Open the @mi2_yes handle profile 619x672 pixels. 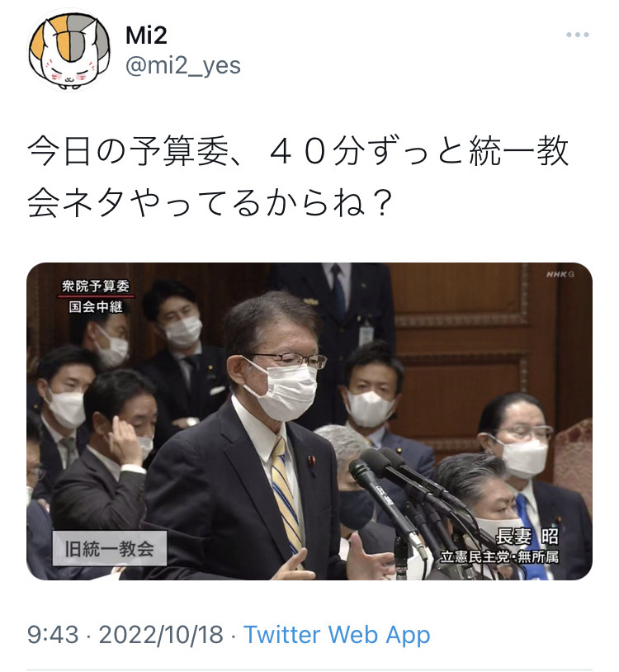pyautogui.click(x=183, y=65)
